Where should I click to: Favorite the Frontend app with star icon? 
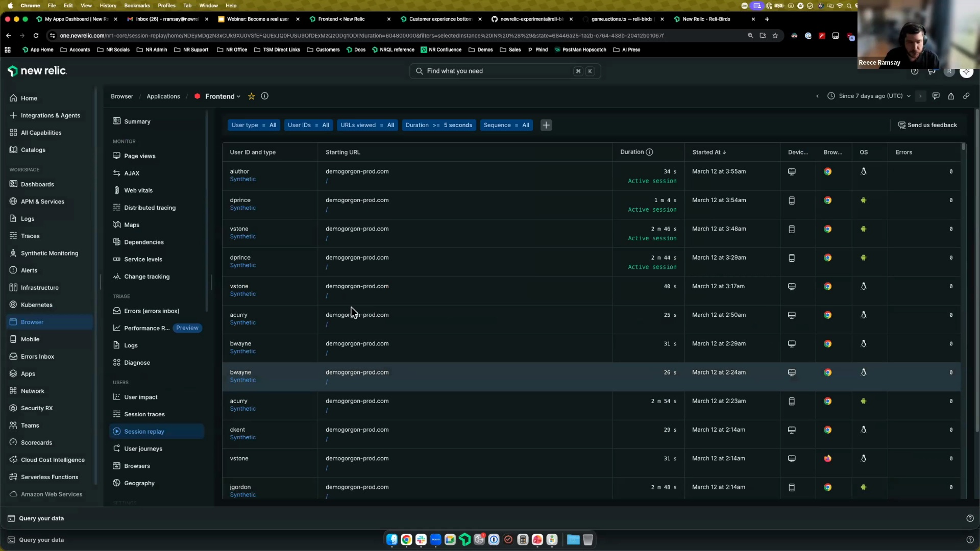tap(251, 96)
